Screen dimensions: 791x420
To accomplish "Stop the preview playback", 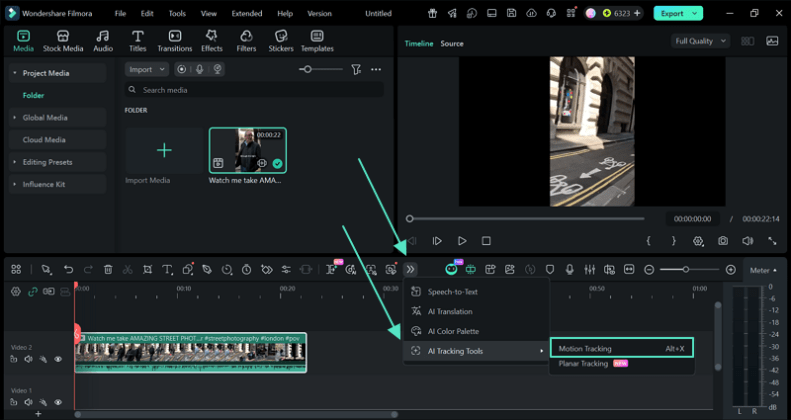I will 486,241.
